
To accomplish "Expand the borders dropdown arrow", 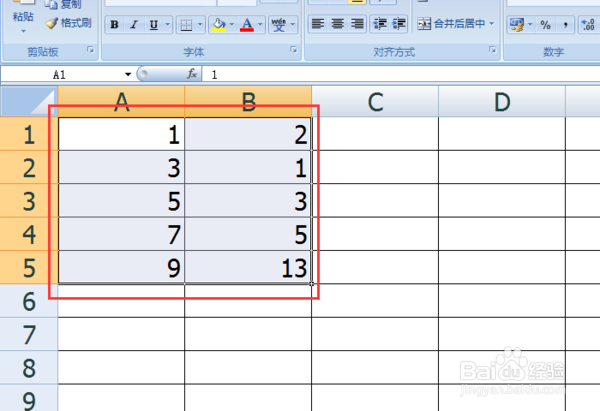I will coord(201,25).
